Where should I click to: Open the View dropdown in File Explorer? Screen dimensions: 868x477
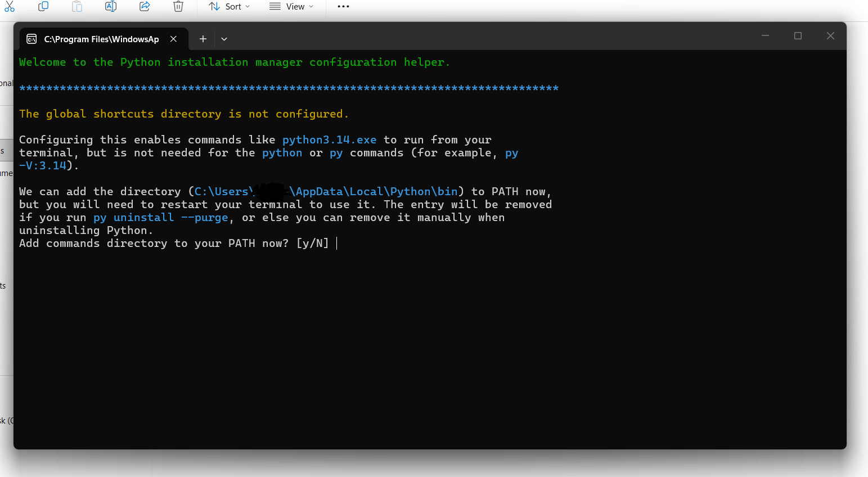[x=291, y=6]
